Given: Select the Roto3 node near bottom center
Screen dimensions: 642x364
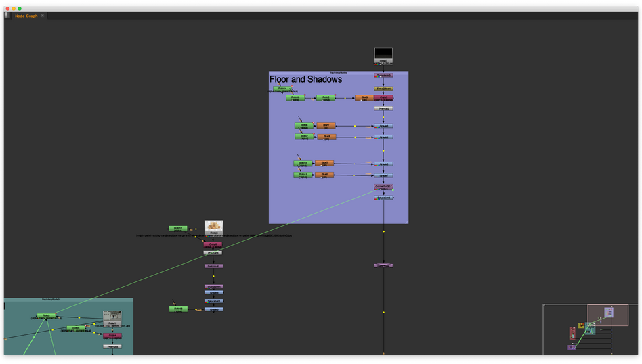Looking at the screenshot, I should (179, 309).
